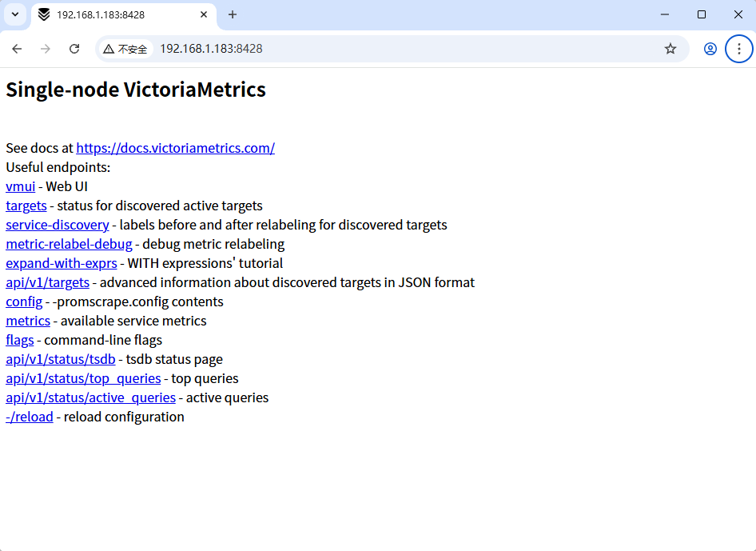Open the metric-relabel-debug link

(x=69, y=244)
